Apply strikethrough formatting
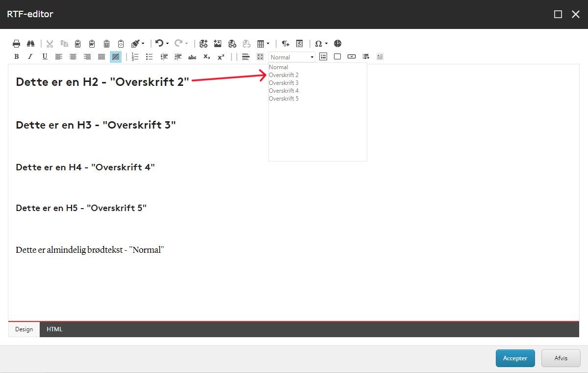 click(192, 56)
